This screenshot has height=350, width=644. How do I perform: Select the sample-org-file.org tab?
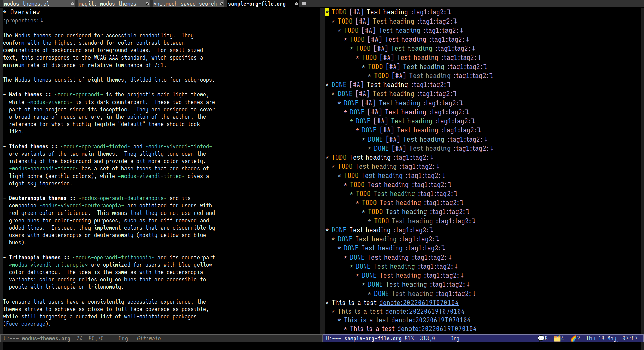click(257, 4)
